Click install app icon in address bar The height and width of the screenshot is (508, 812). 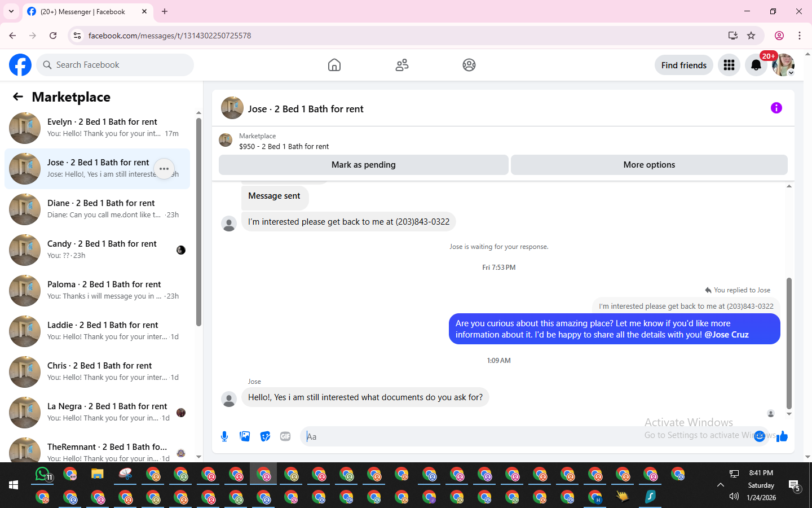coord(733,36)
